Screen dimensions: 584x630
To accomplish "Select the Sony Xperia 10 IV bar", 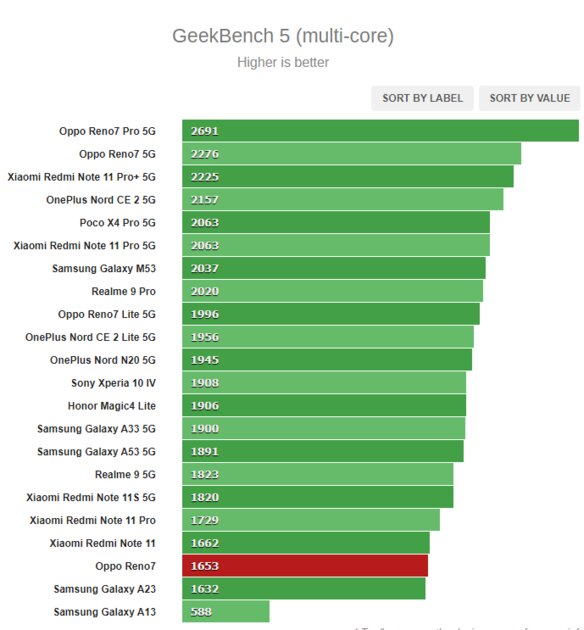I will tap(324, 383).
